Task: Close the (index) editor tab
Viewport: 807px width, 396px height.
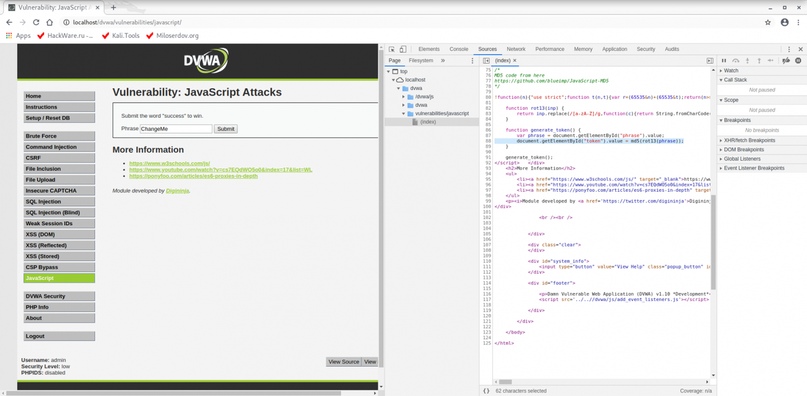Action: click(515, 60)
